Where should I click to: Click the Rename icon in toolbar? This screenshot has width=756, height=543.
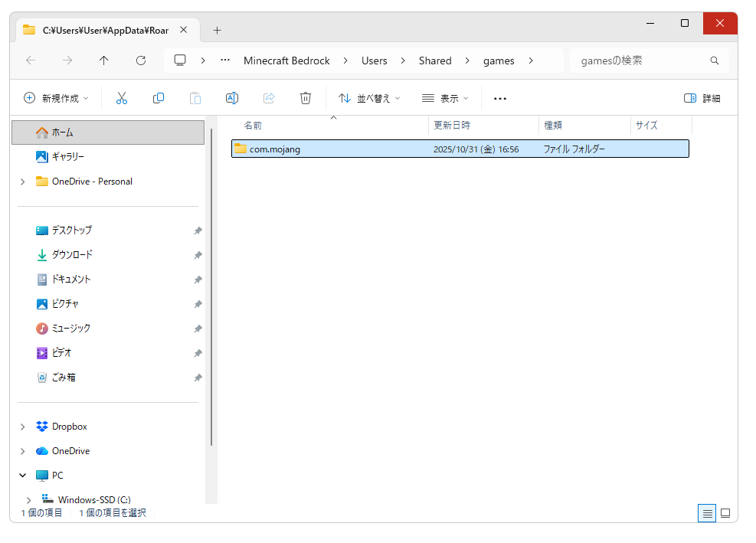click(x=232, y=98)
